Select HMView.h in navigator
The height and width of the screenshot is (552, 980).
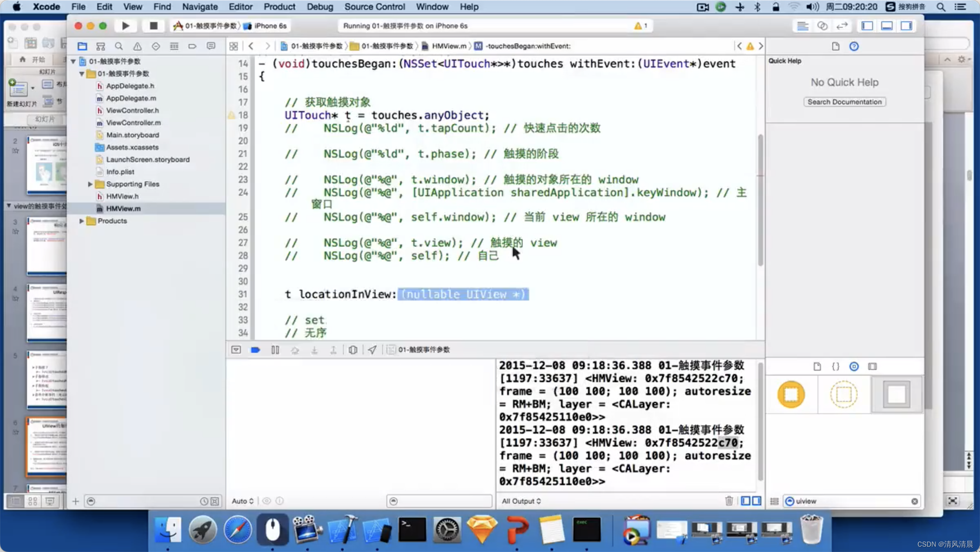[x=122, y=196]
